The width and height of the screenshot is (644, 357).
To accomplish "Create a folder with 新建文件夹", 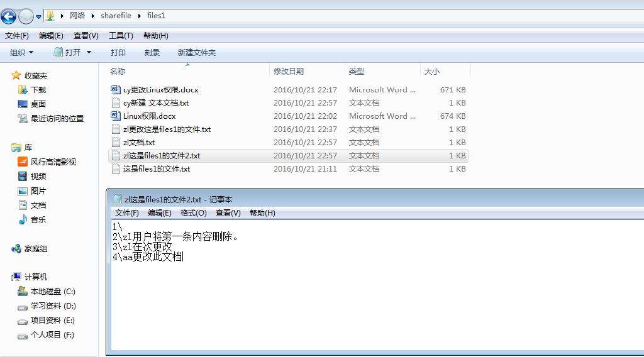I will tap(196, 53).
